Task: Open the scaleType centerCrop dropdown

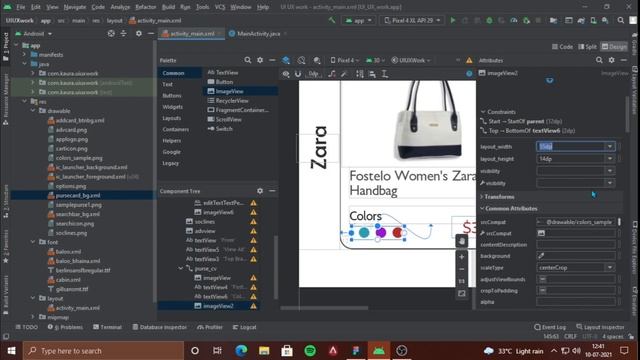Action: (610, 268)
